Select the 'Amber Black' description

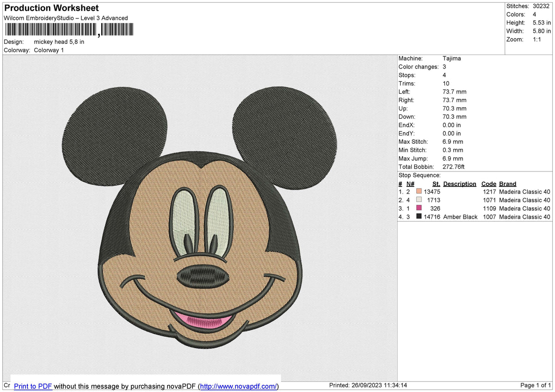460,216
